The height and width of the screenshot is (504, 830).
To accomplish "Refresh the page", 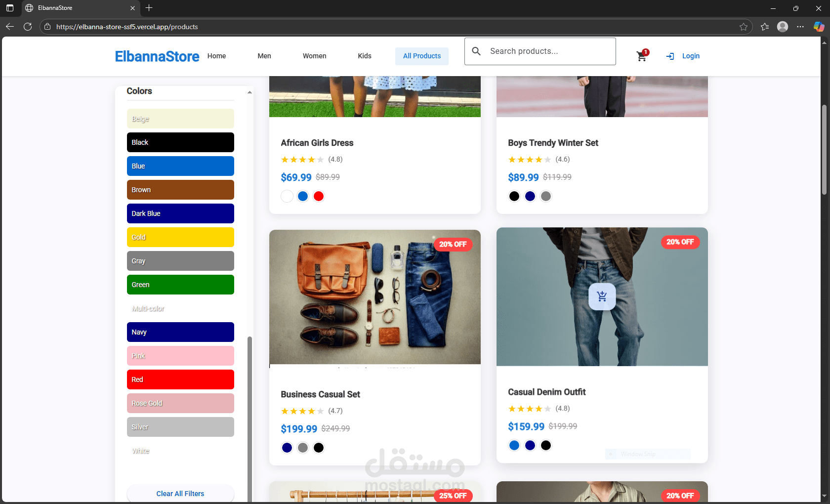I will click(x=28, y=27).
